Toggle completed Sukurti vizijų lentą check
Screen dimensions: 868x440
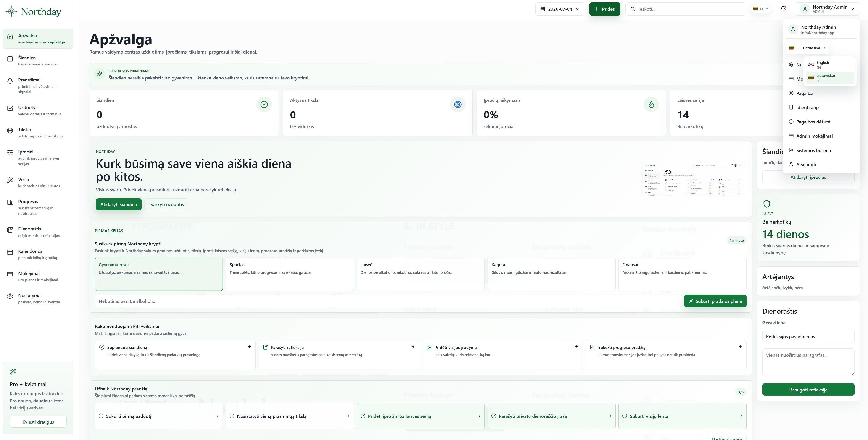624,416
